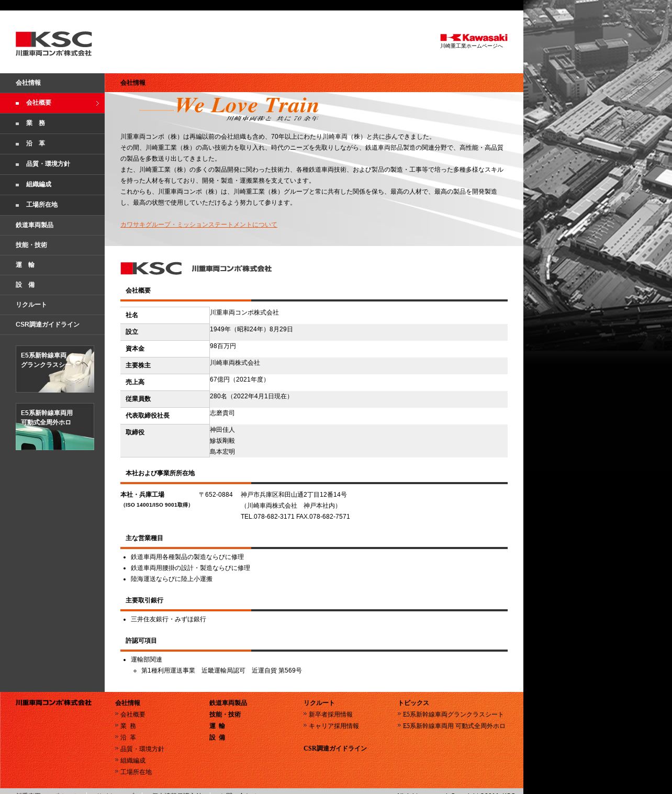Click the text 陸海運送ならびに陸上小運搬

click(x=172, y=579)
